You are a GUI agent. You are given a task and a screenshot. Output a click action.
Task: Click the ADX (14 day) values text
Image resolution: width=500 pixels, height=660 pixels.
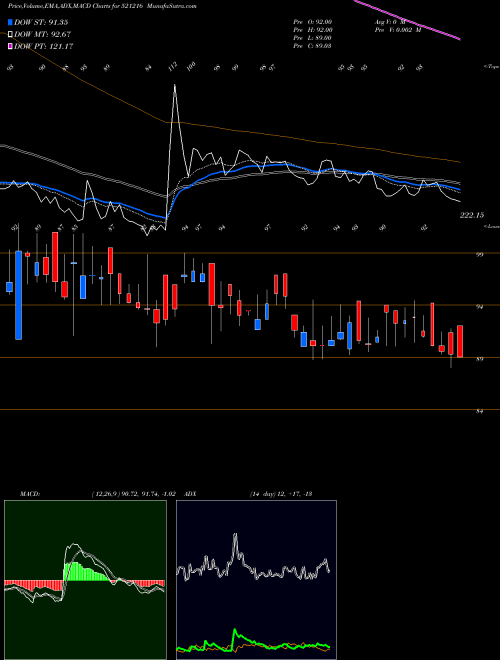(280, 494)
